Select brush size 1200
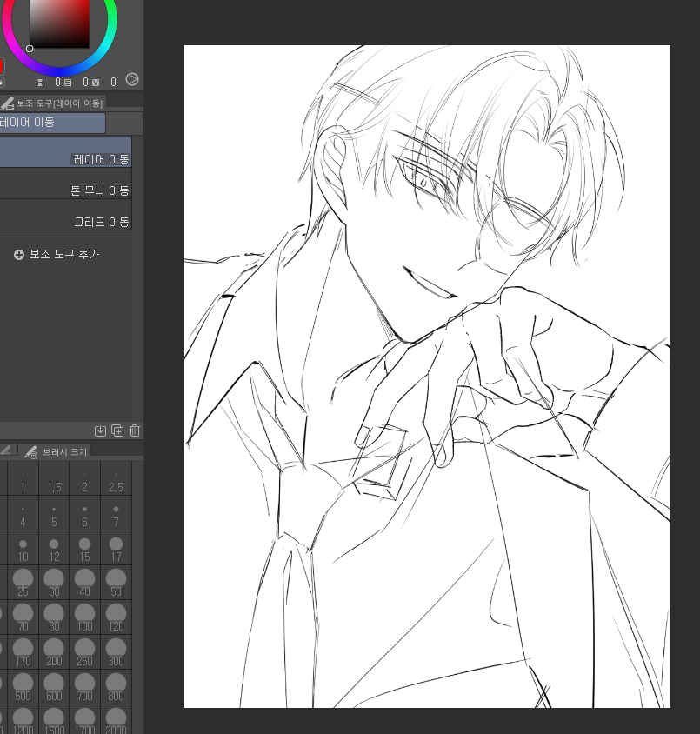This screenshot has height=734, width=700. [23, 719]
